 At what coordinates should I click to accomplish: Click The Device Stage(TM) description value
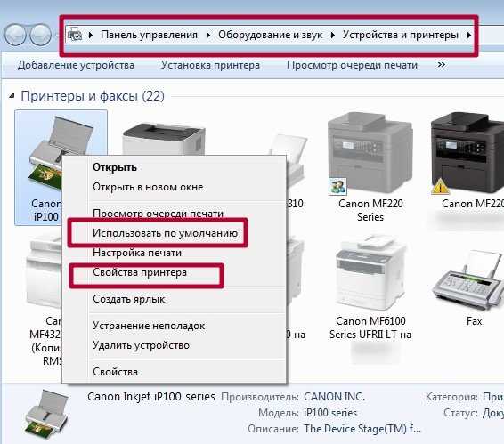362,429
